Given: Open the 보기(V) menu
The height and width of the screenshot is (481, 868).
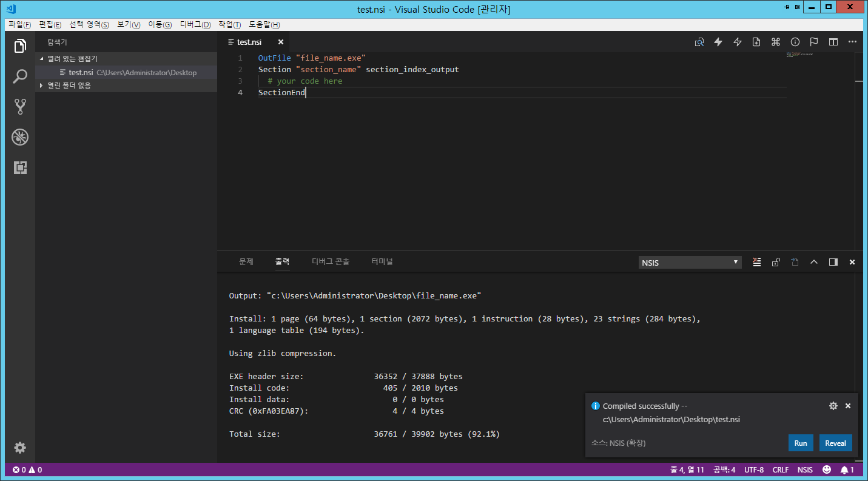Looking at the screenshot, I should pos(129,25).
